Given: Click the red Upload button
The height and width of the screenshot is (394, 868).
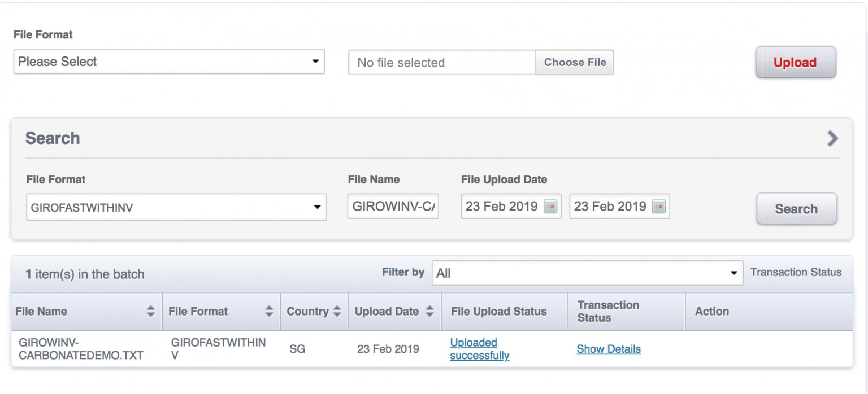Looking at the screenshot, I should coord(795,63).
